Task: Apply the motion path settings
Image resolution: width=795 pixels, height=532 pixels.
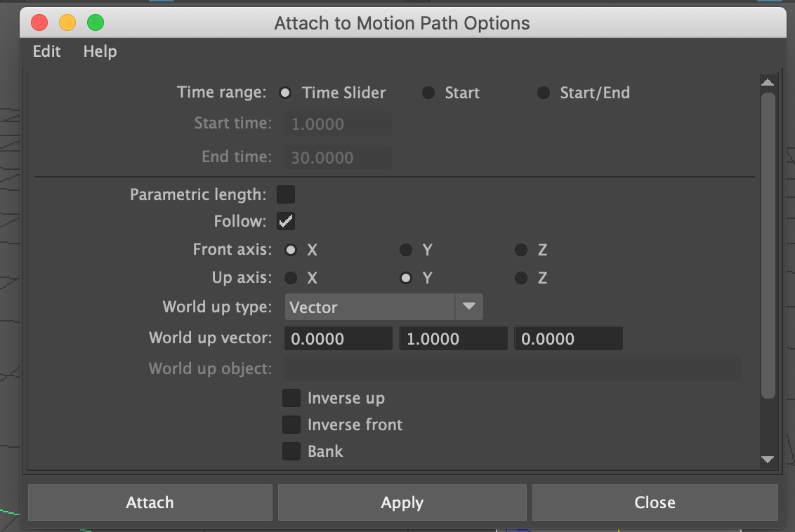Action: (402, 502)
